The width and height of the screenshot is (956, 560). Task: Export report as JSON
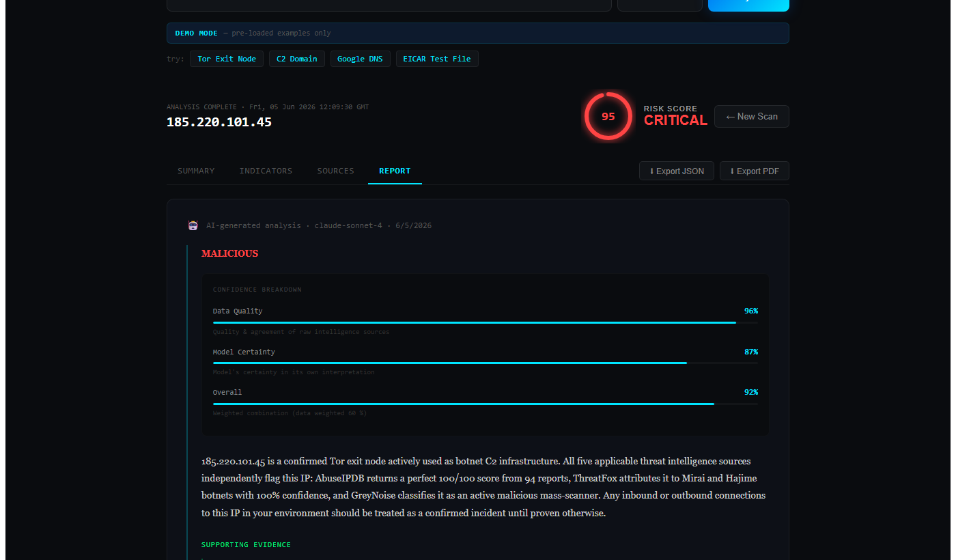point(677,171)
